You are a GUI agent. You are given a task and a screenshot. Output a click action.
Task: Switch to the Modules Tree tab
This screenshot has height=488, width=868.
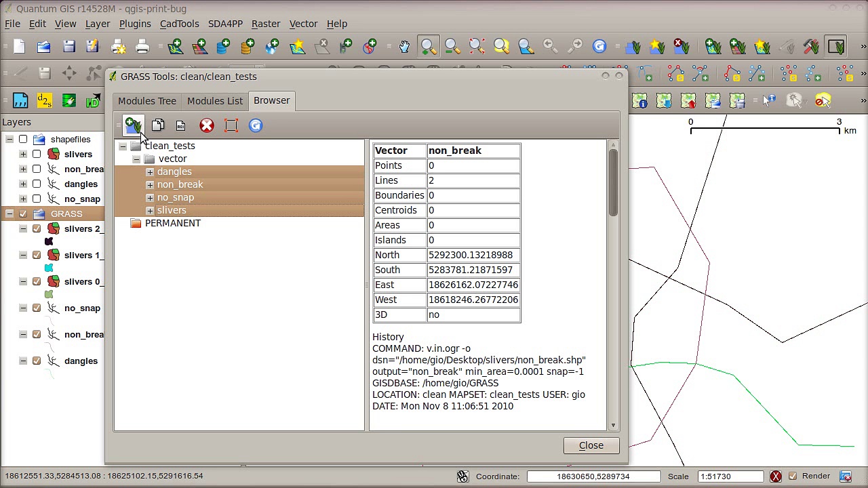click(x=146, y=100)
